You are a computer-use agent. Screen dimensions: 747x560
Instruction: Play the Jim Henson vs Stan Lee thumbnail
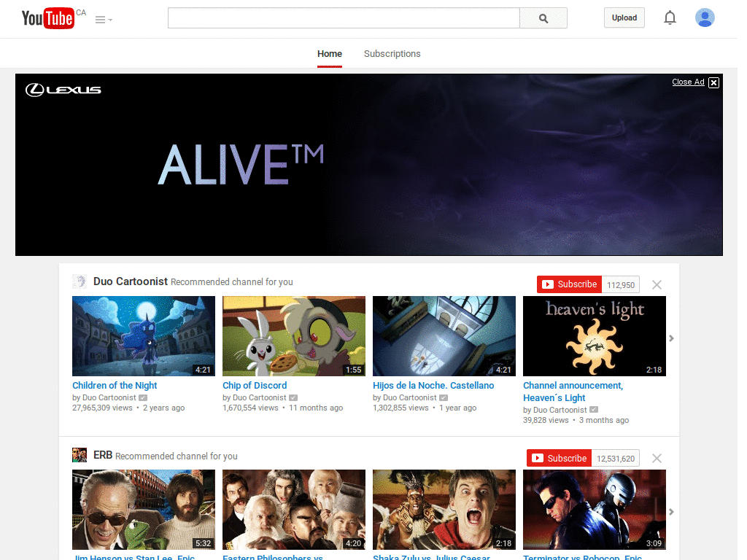[x=144, y=510]
